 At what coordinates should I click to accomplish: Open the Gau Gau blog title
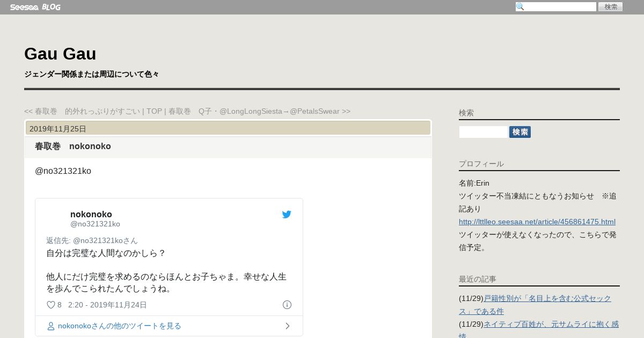tap(60, 54)
